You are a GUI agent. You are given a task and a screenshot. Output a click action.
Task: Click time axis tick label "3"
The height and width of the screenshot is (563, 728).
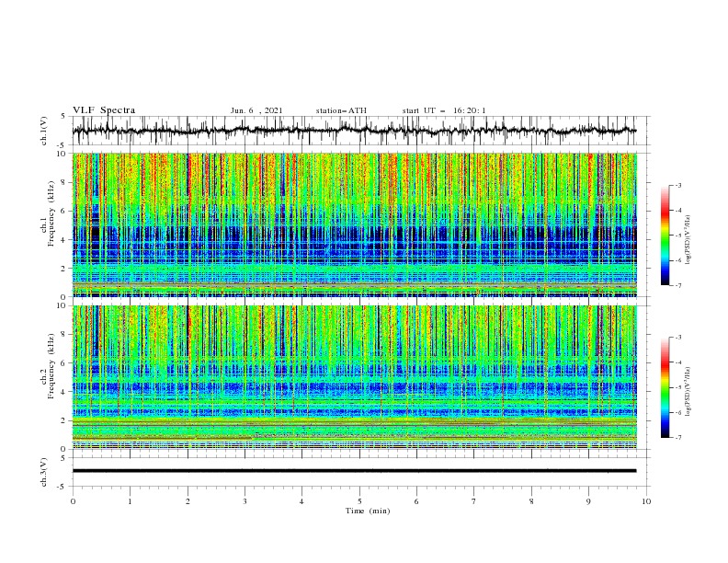click(x=245, y=501)
